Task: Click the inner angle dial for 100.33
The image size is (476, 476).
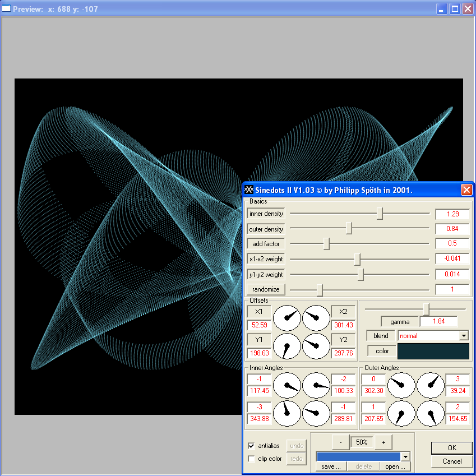Action: (x=316, y=386)
